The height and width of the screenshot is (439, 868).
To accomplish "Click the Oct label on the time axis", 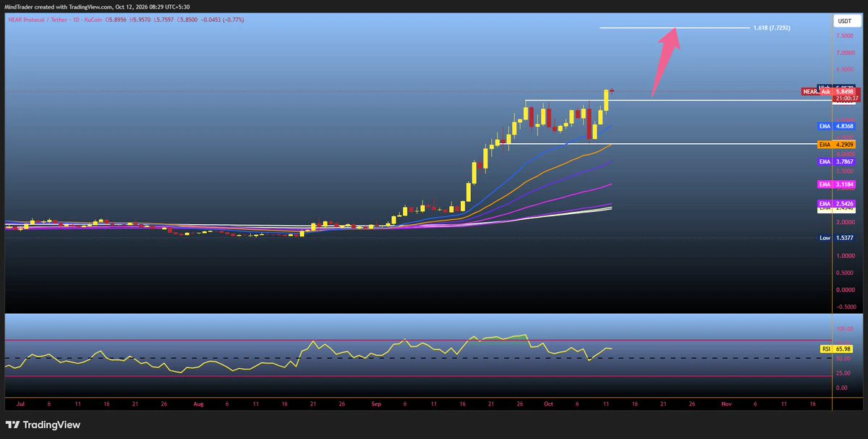I will click(548, 406).
